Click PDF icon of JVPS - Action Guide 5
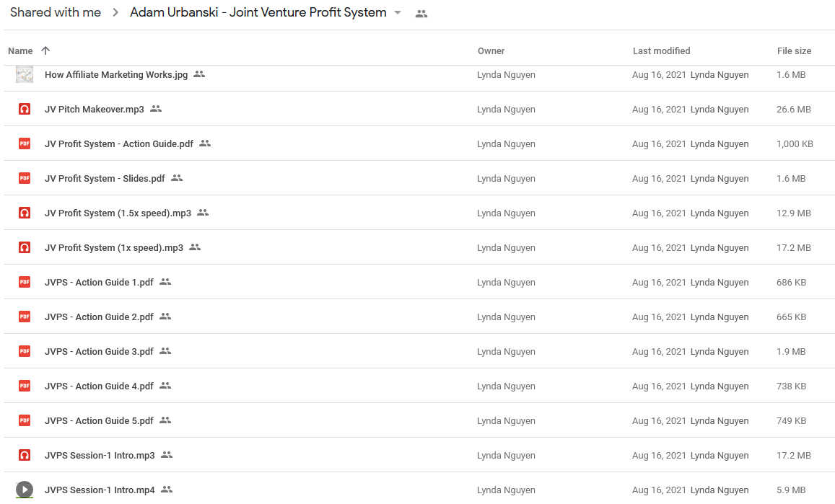The height and width of the screenshot is (504, 835). pos(25,420)
